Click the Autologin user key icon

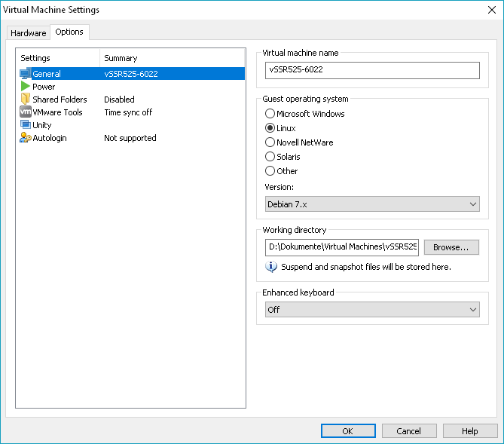pos(25,138)
